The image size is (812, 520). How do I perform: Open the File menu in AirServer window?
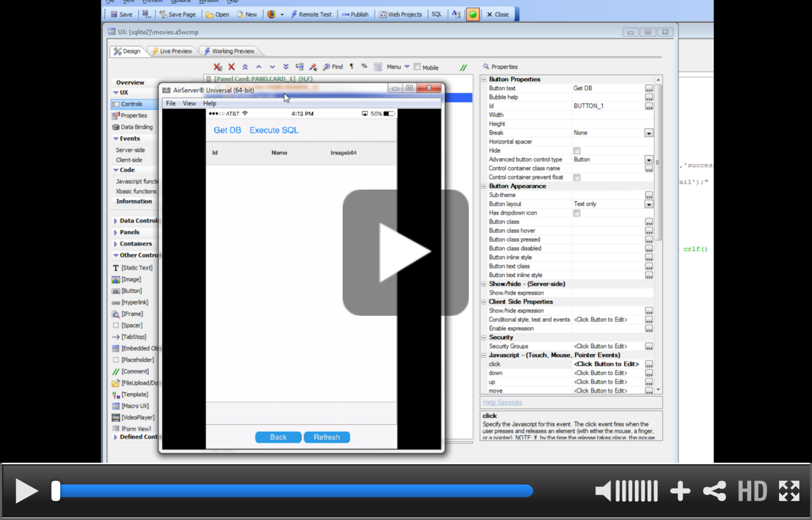point(171,103)
